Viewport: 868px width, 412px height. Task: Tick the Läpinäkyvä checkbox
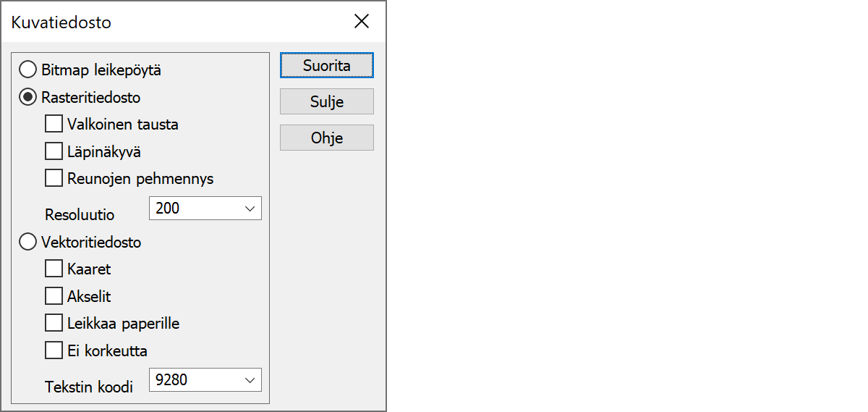(54, 151)
